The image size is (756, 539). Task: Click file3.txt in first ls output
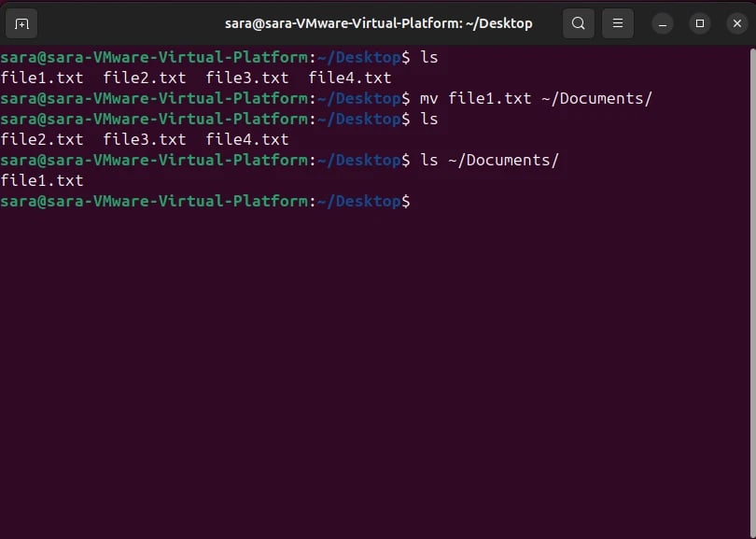point(247,78)
